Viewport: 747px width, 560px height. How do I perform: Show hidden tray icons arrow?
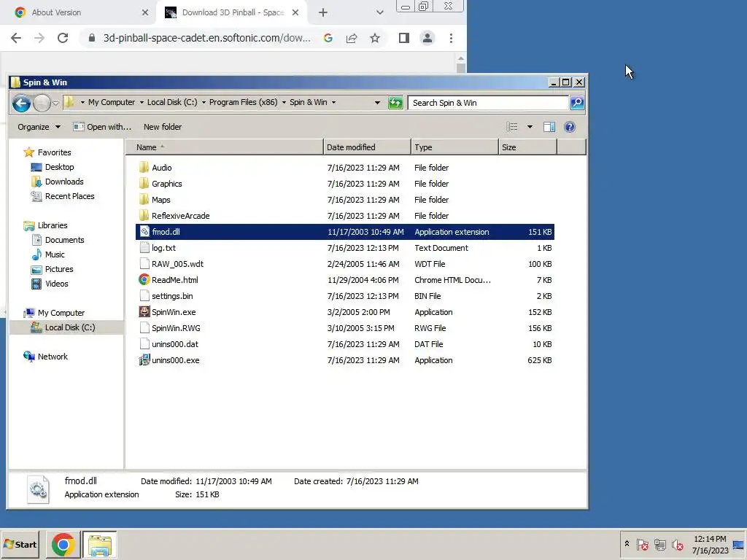coord(627,544)
